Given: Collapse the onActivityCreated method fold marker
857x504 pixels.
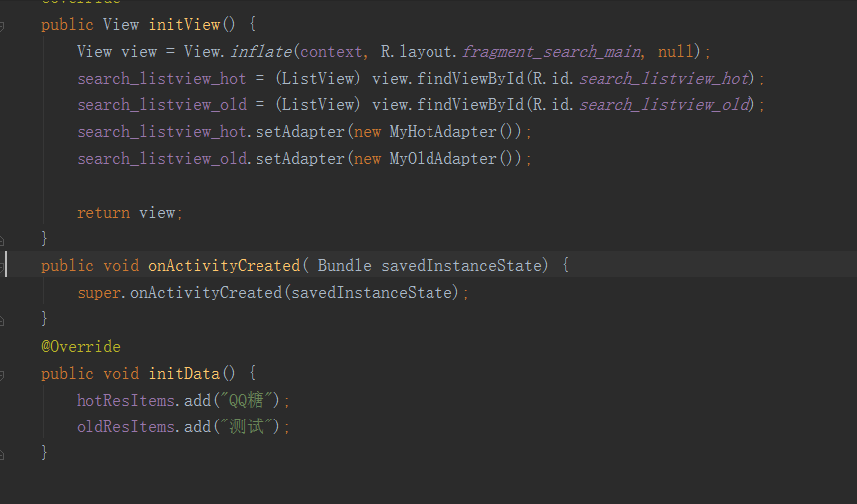Looking at the screenshot, I should 2,266.
